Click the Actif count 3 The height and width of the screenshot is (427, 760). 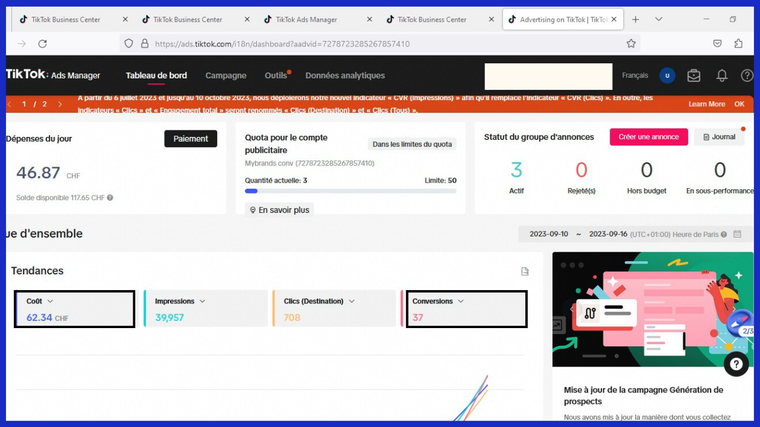click(x=516, y=170)
